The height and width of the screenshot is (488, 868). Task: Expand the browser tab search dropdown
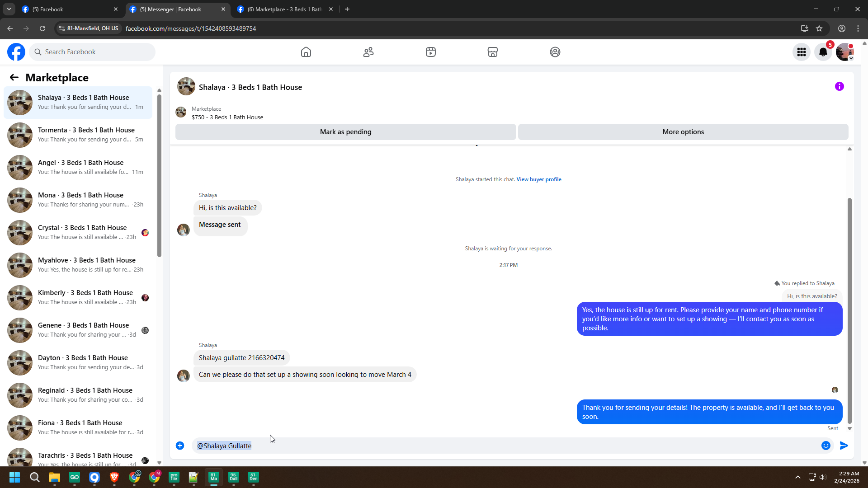click(9, 9)
